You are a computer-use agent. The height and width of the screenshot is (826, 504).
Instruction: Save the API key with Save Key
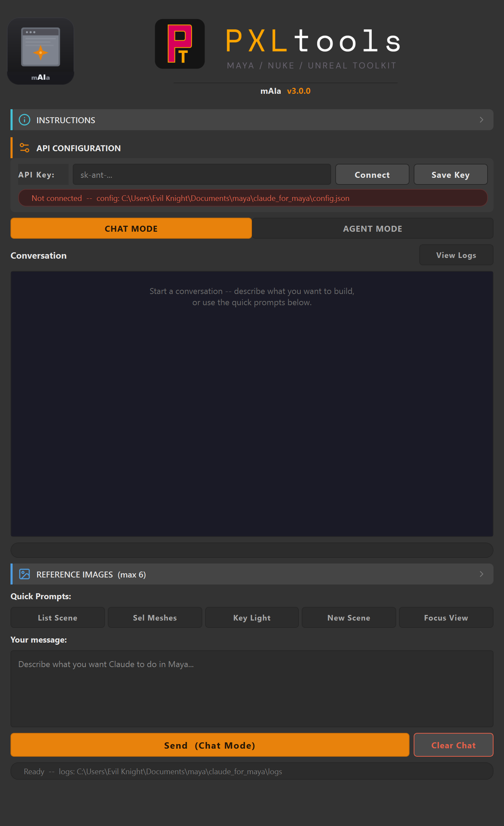[450, 174]
